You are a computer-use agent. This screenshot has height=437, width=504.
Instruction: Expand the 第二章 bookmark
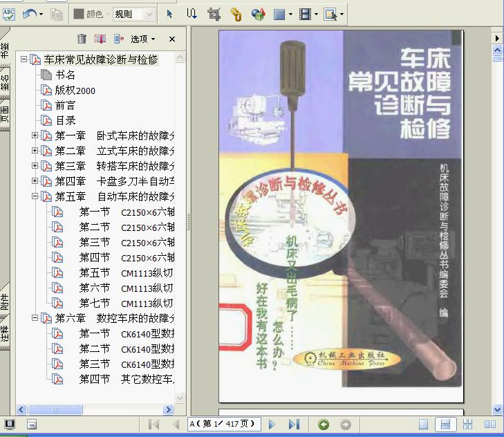[x=35, y=151]
